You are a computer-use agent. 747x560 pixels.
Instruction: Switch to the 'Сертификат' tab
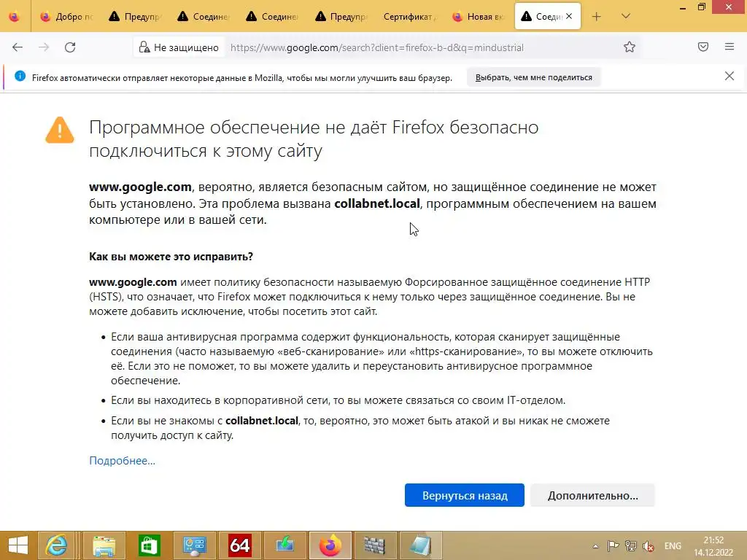409,17
